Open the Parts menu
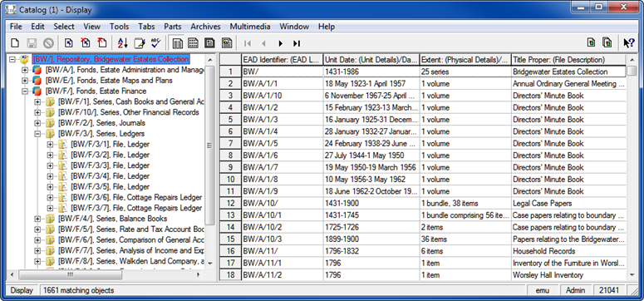 173,27
